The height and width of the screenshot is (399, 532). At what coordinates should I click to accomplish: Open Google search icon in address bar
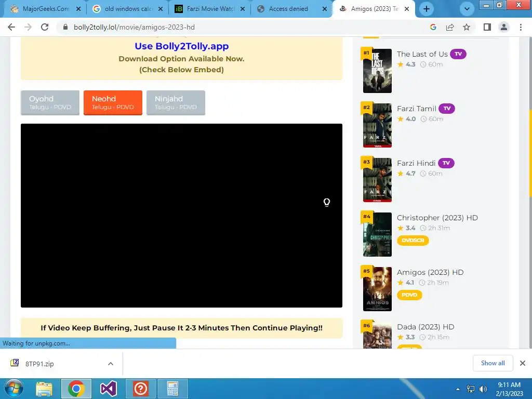[433, 27]
